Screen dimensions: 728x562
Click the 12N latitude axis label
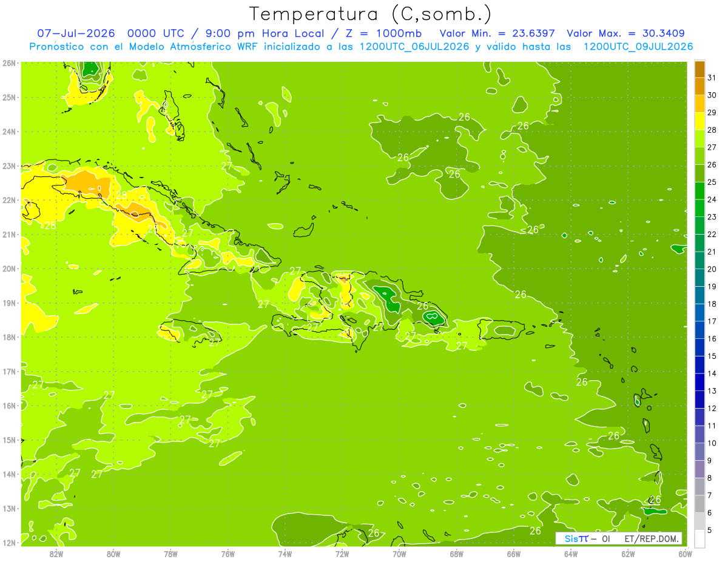pyautogui.click(x=8, y=543)
